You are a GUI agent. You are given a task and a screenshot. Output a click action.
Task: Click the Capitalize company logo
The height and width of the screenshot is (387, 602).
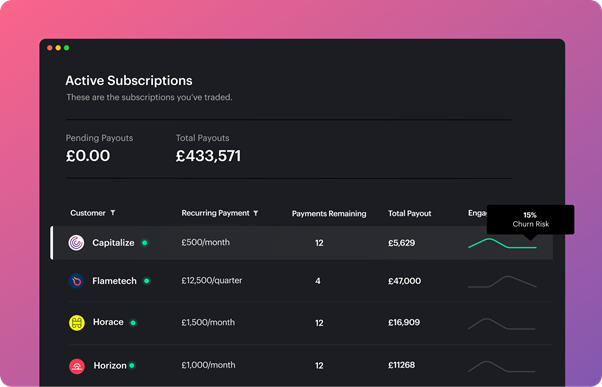coord(76,243)
